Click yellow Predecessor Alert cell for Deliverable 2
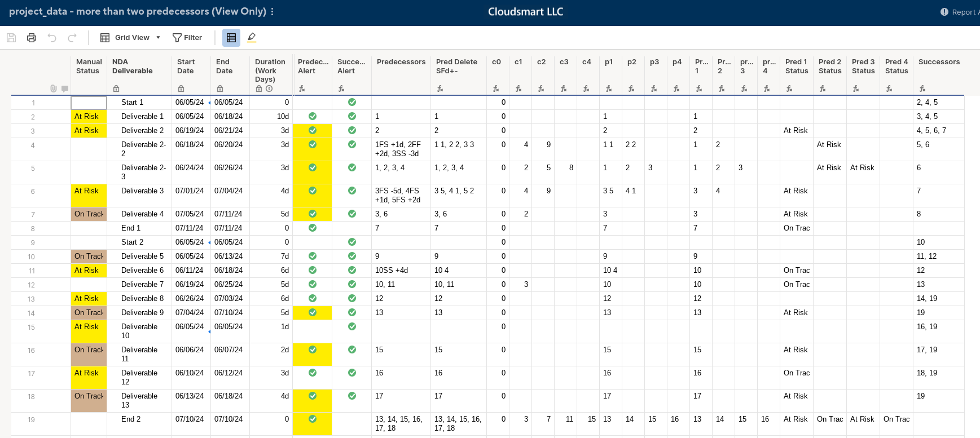 point(313,131)
